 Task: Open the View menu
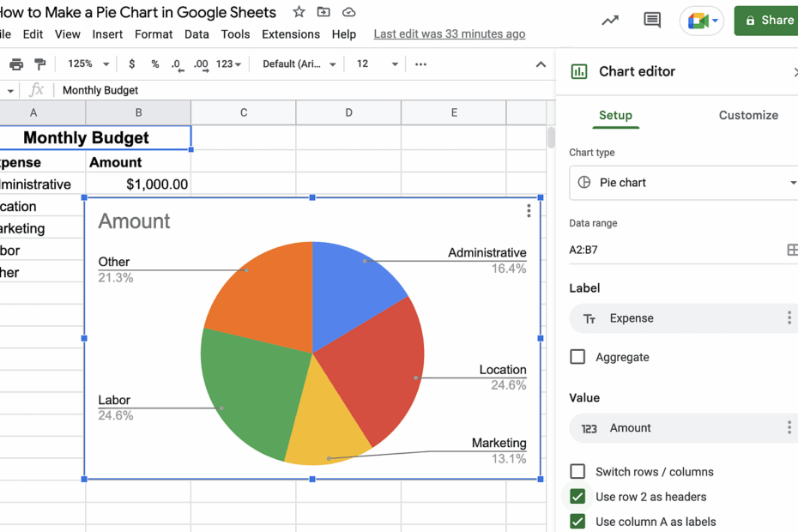[68, 34]
